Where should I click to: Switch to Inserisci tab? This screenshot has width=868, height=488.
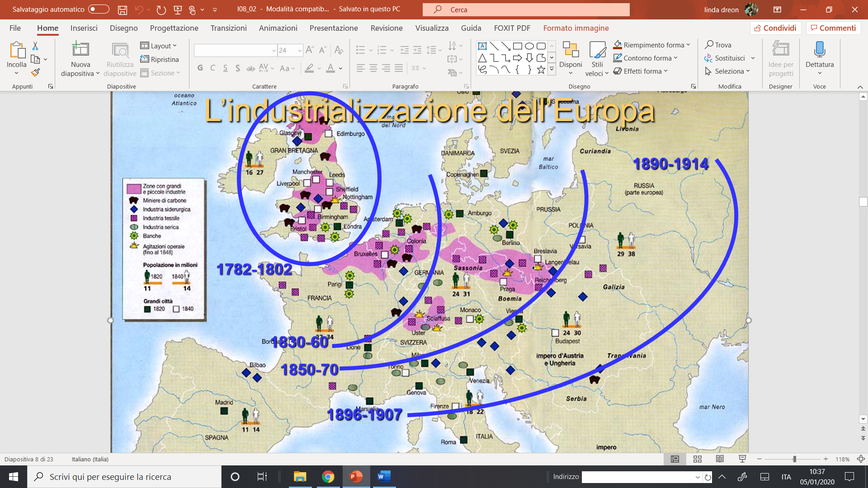[x=84, y=28]
